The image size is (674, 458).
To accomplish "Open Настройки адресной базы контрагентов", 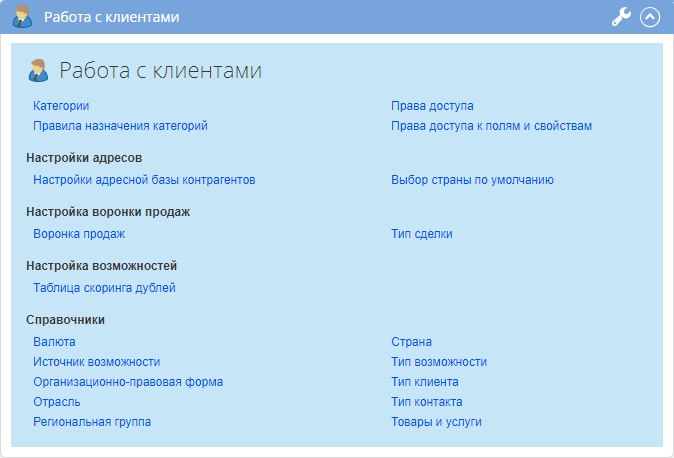I will 144,180.
